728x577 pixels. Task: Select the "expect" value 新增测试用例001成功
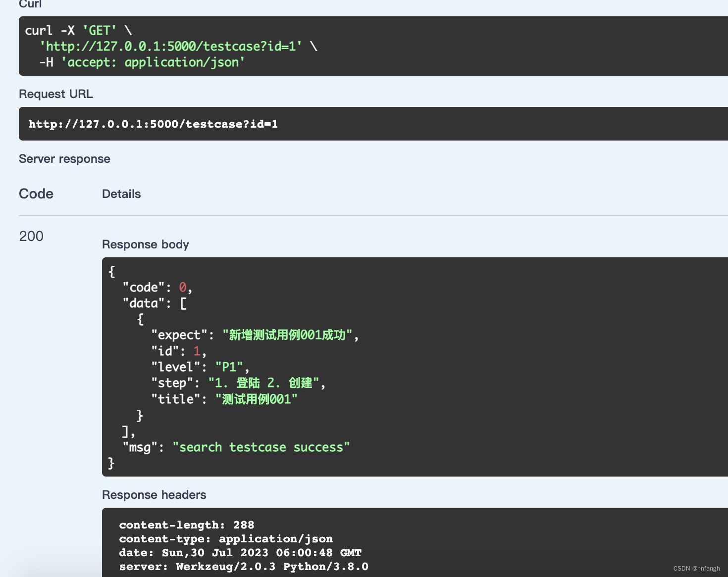tap(287, 335)
